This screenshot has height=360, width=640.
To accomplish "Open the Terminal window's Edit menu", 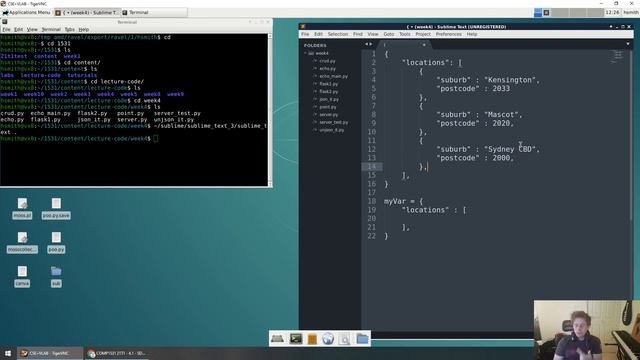I will (18, 29).
